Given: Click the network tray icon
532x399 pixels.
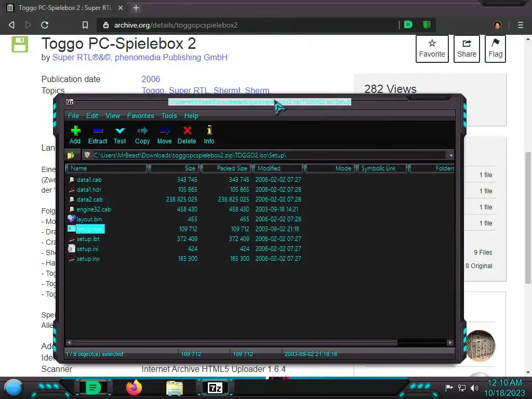Looking at the screenshot, I should click(x=462, y=388).
